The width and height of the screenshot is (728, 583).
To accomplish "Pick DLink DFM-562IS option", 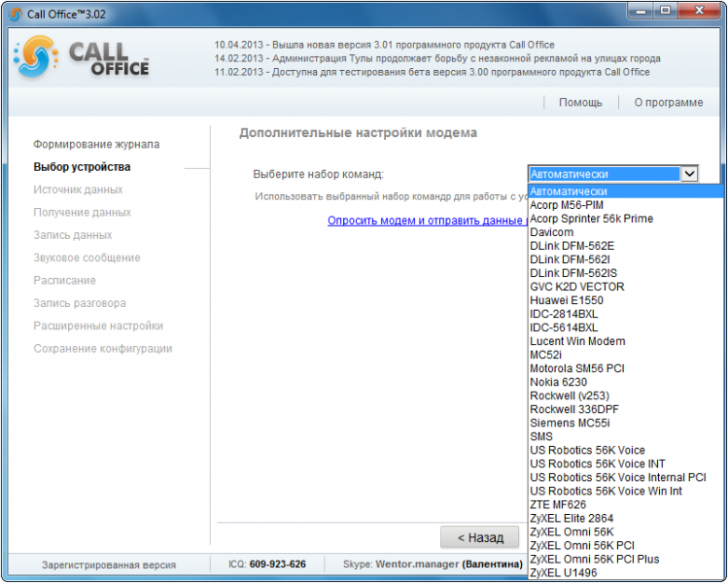I will (x=626, y=273).
